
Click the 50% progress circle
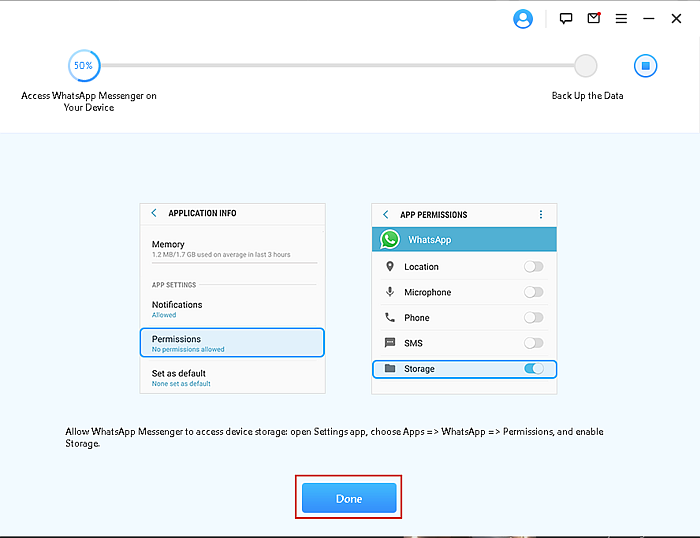[84, 66]
